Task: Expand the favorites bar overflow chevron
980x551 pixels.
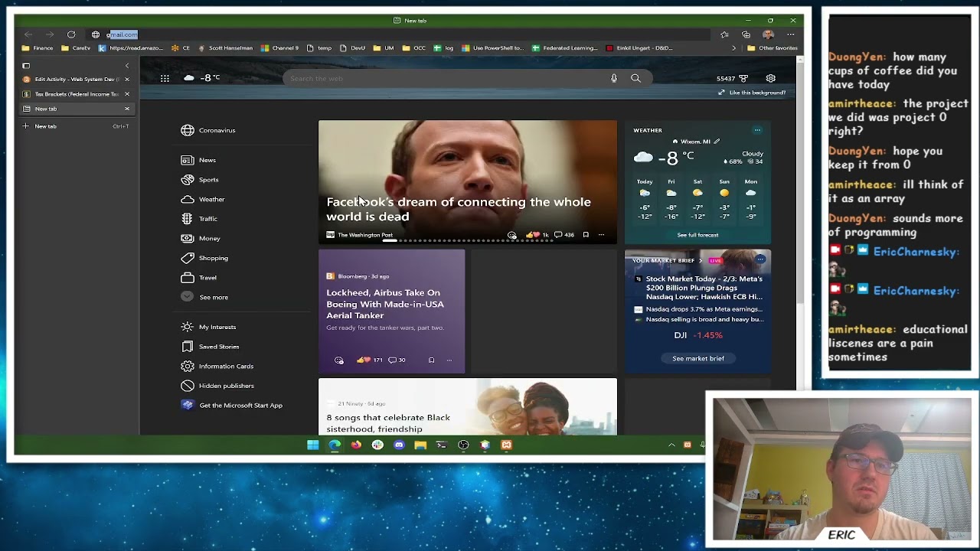Action: pos(733,48)
